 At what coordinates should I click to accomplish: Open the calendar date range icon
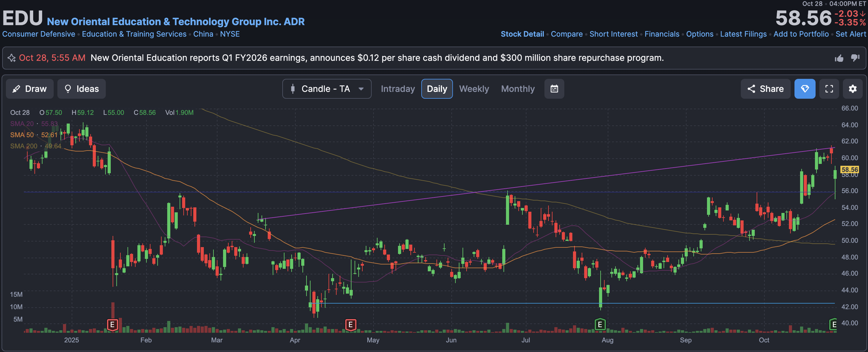click(x=554, y=89)
